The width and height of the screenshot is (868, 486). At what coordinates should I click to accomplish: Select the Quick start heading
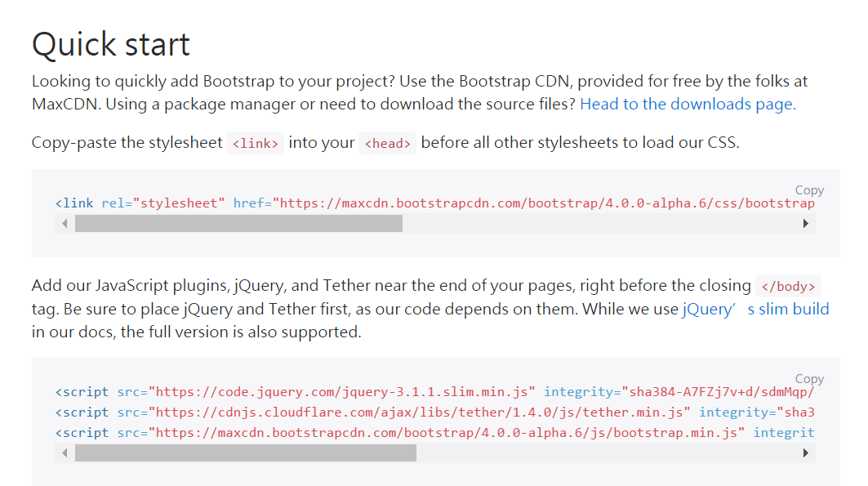tap(109, 45)
